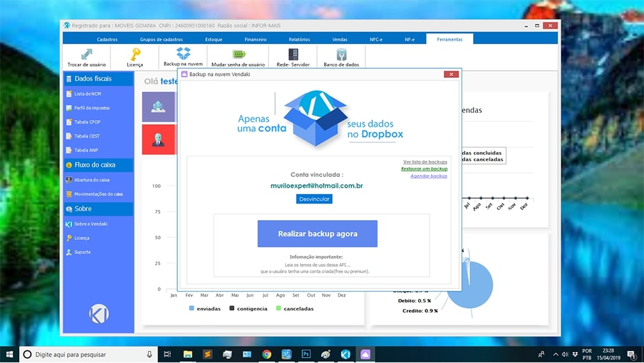Viewport: 644px width, 363px height.
Task: Open the Licença key icon in toolbar
Action: [135, 55]
